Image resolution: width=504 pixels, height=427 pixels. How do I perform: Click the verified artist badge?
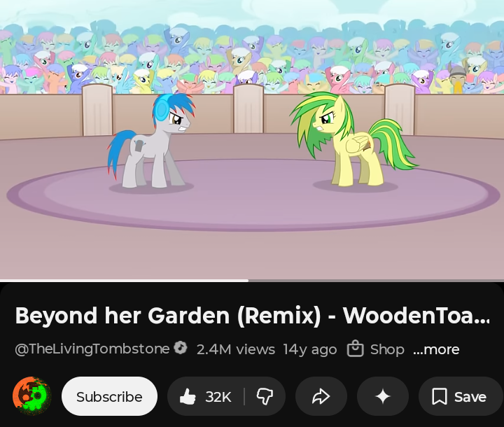pos(181,348)
